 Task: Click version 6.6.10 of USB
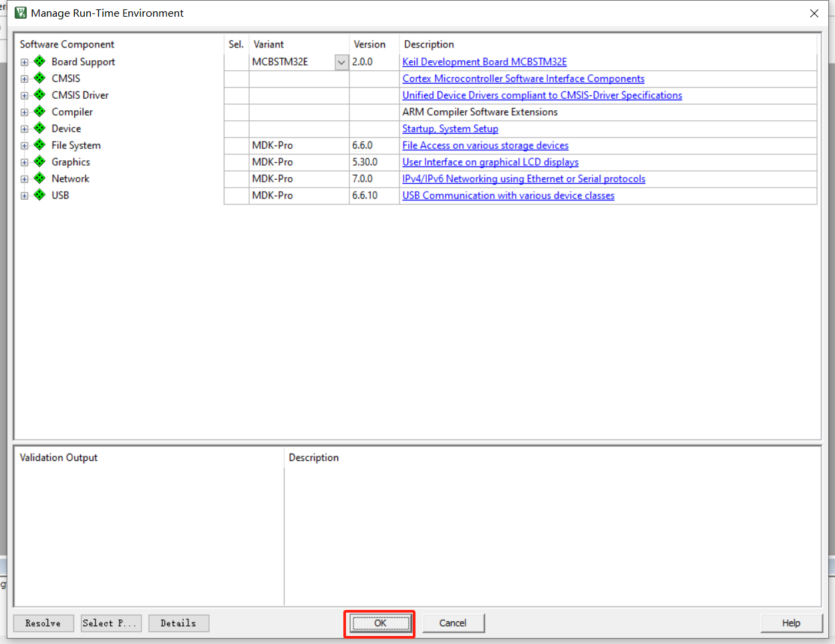point(365,195)
